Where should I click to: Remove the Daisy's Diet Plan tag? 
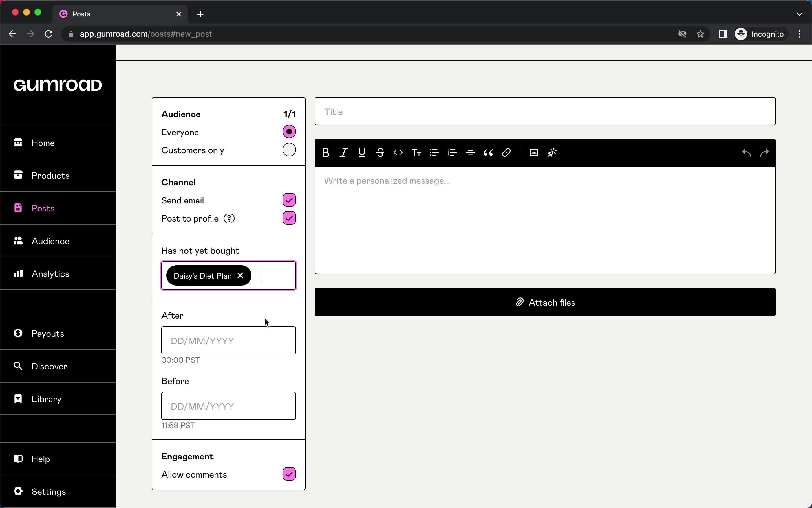[240, 275]
